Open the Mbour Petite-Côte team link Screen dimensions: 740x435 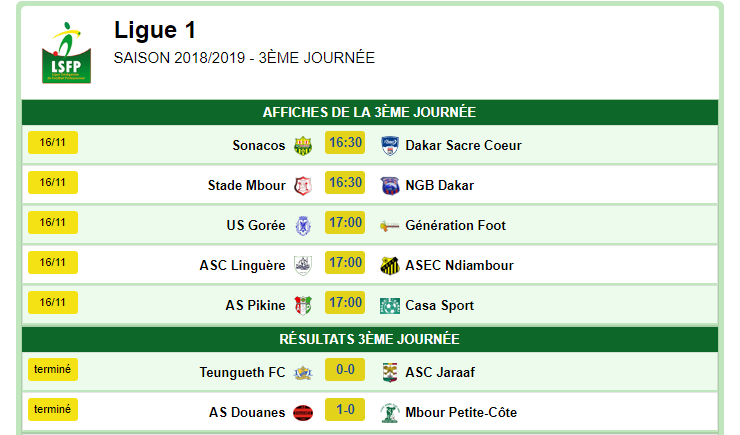(x=461, y=412)
